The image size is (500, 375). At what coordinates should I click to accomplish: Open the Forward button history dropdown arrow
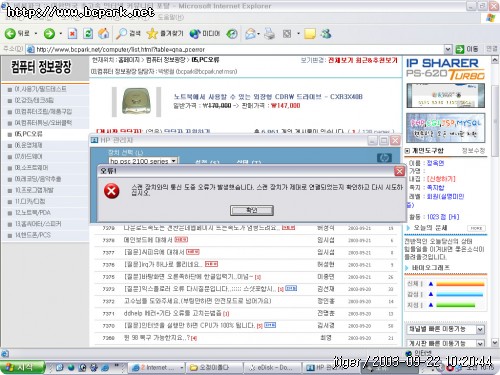60,34
